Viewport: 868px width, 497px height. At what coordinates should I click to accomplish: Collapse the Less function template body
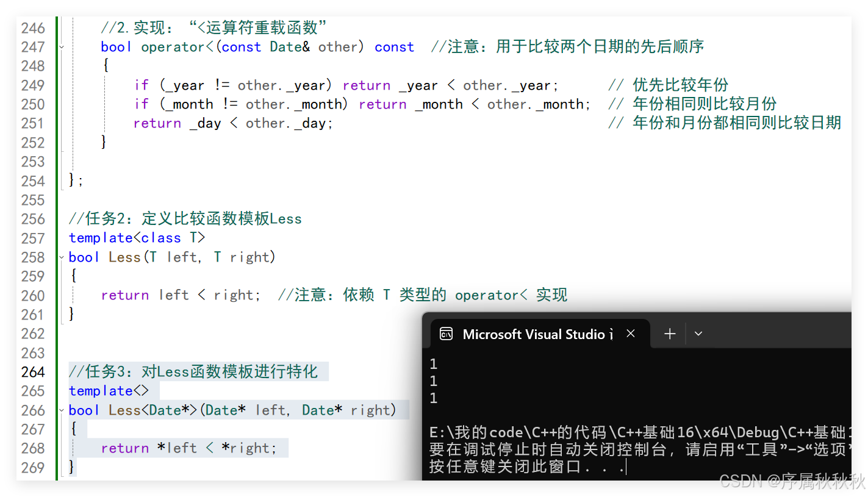60,257
